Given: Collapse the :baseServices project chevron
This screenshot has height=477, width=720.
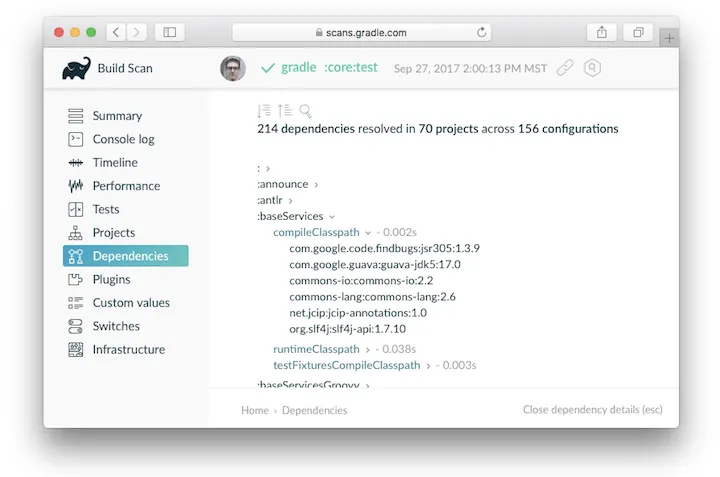Looking at the screenshot, I should pos(332,217).
